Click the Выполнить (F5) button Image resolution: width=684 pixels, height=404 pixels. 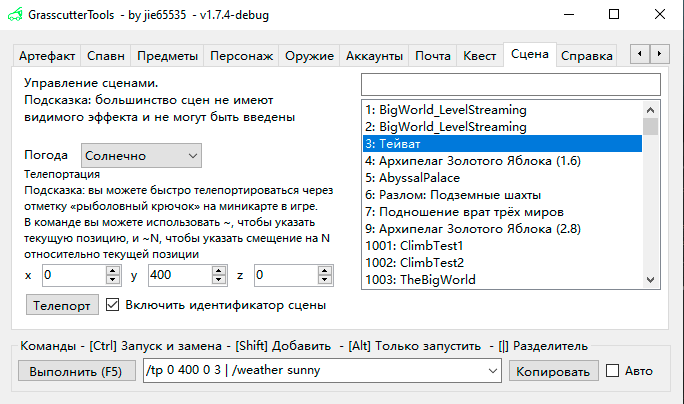(x=76, y=371)
